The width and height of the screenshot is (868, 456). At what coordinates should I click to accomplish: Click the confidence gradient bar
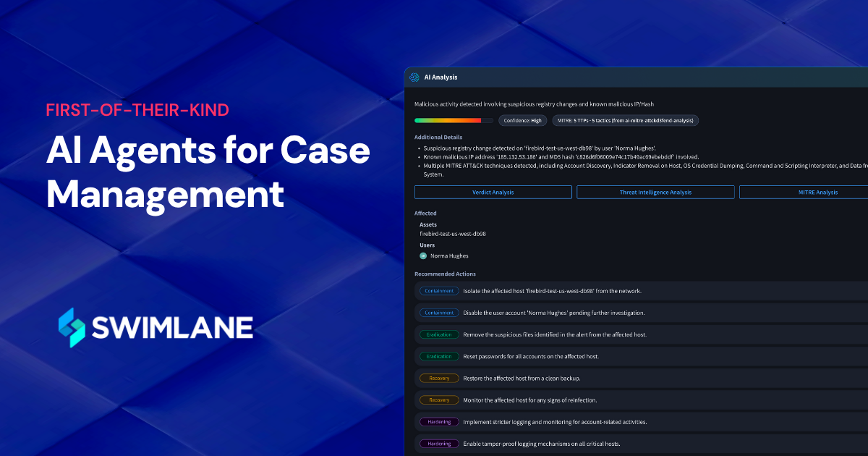pyautogui.click(x=454, y=120)
